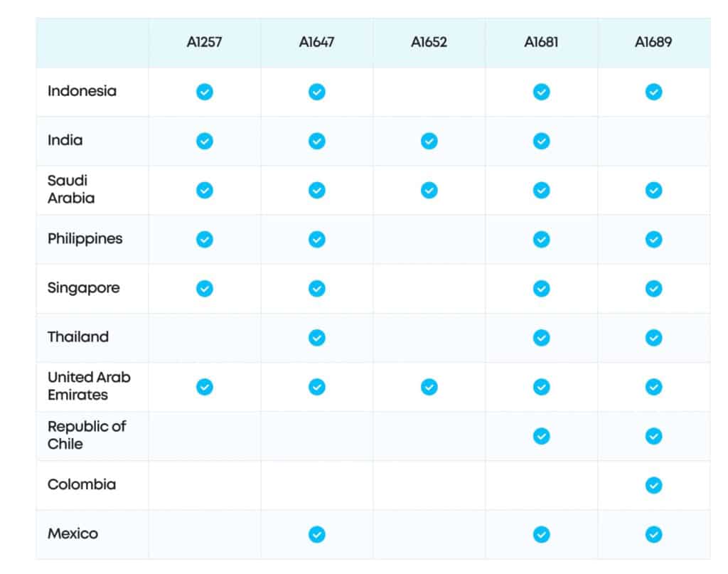Click the Mexico A1647 checkmark icon
The height and width of the screenshot is (574, 728).
(x=317, y=534)
